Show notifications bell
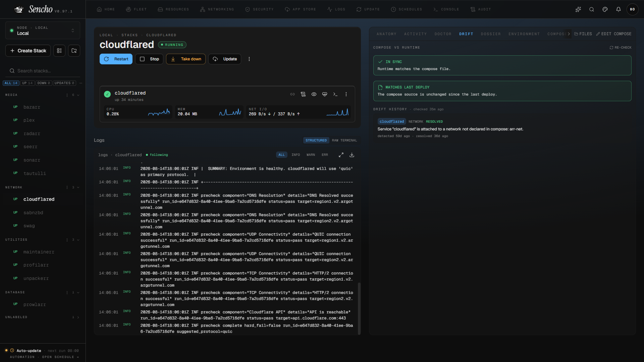The height and width of the screenshot is (362, 644). [619, 9]
